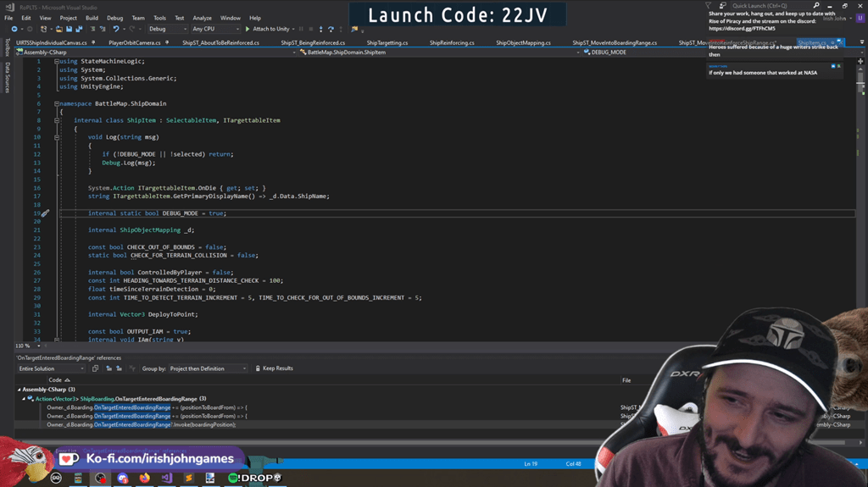
Task: Switch to the ShipObjectMapping.cs tab
Action: (x=523, y=42)
